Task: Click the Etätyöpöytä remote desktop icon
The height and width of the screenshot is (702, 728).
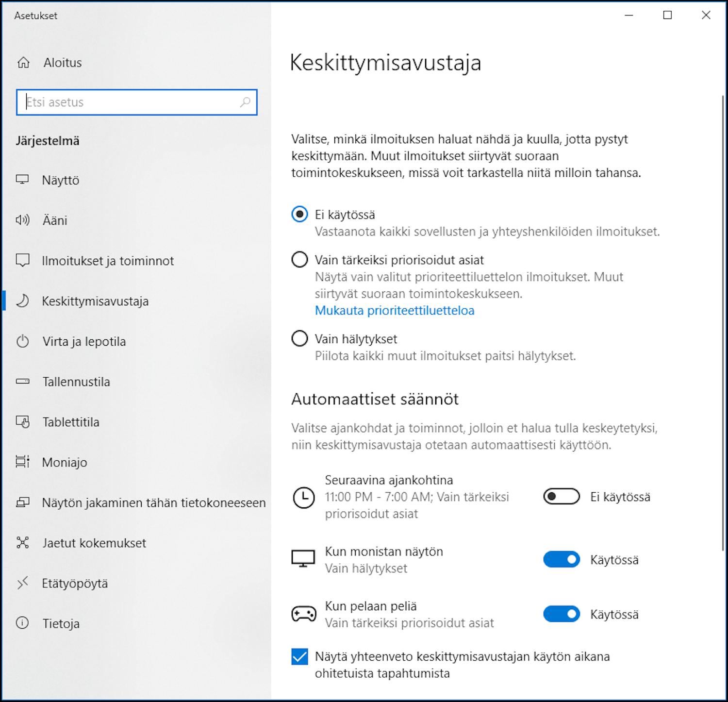Action: tap(23, 584)
